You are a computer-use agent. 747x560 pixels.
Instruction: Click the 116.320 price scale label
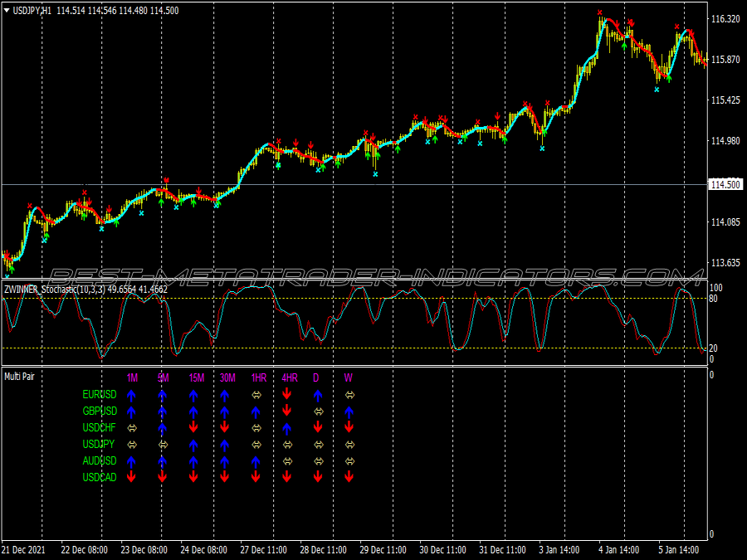click(725, 19)
